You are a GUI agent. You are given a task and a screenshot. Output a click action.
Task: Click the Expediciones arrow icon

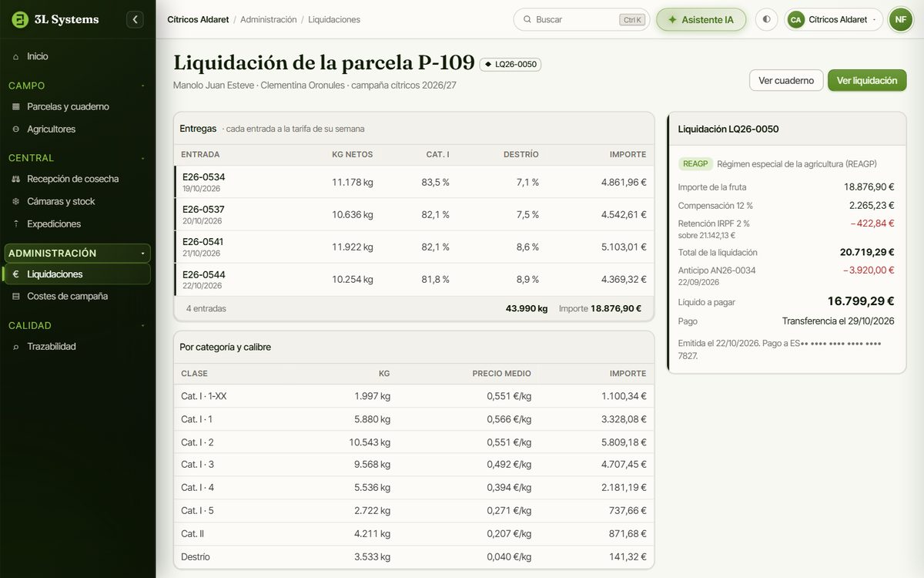pyautogui.click(x=15, y=223)
